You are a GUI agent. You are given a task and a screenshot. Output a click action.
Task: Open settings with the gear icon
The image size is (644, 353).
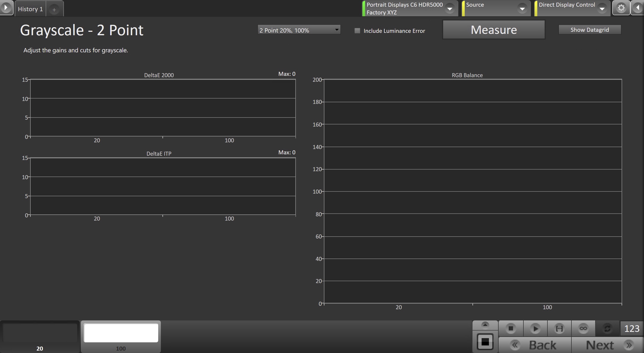(621, 8)
